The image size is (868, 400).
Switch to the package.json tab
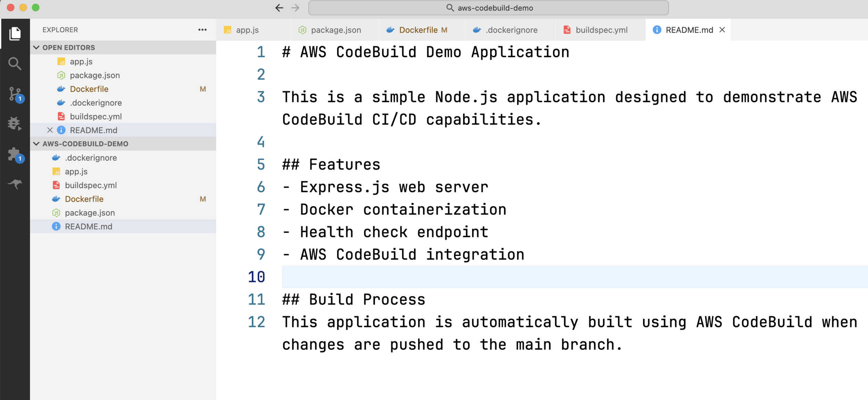click(335, 30)
